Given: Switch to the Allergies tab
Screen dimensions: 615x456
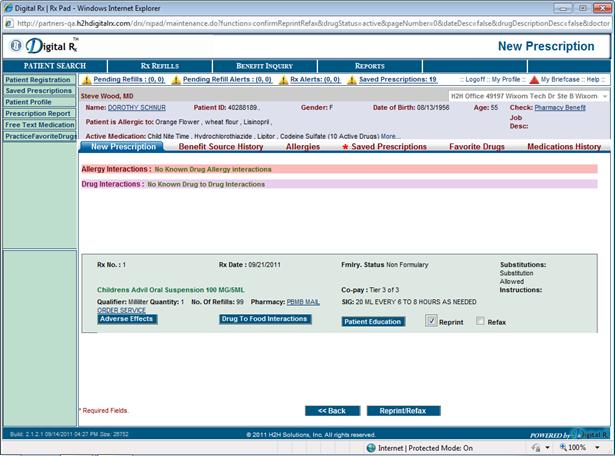Looking at the screenshot, I should pos(303,147).
